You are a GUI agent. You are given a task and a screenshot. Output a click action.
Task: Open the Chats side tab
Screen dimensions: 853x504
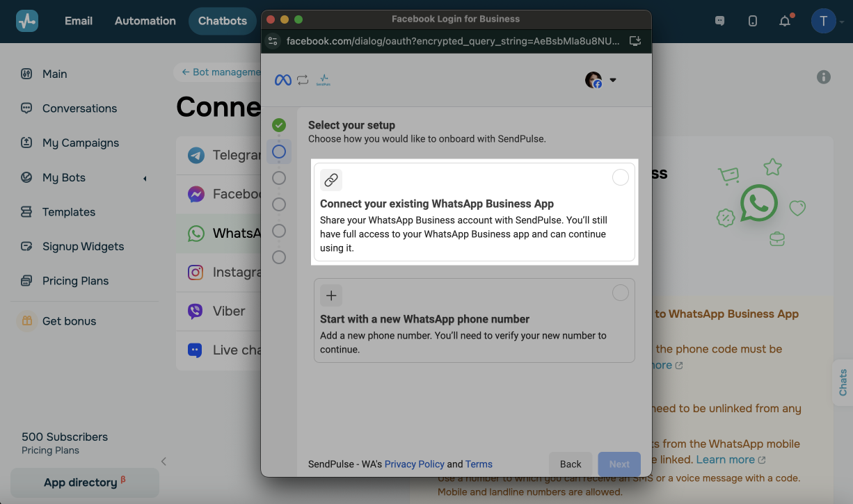coord(843,382)
